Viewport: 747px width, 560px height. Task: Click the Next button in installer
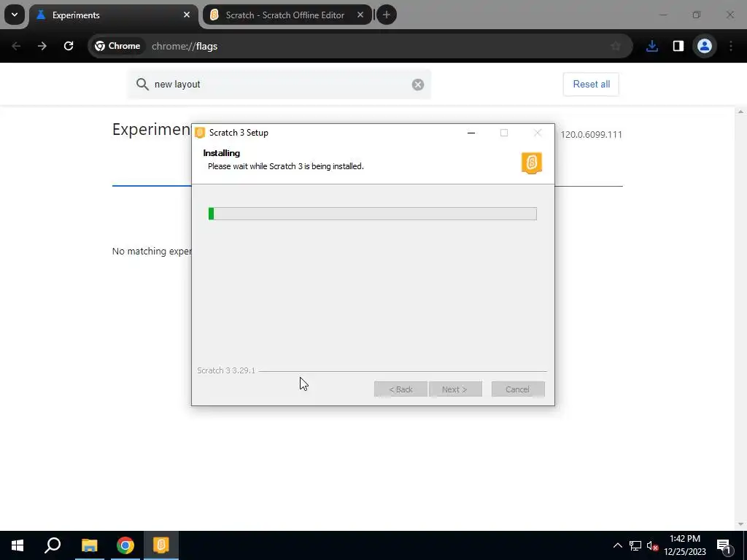click(455, 389)
